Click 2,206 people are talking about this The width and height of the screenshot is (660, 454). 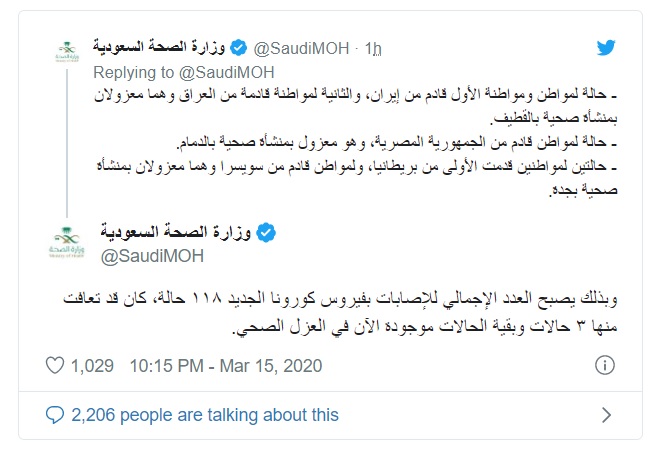pyautogui.click(x=205, y=415)
